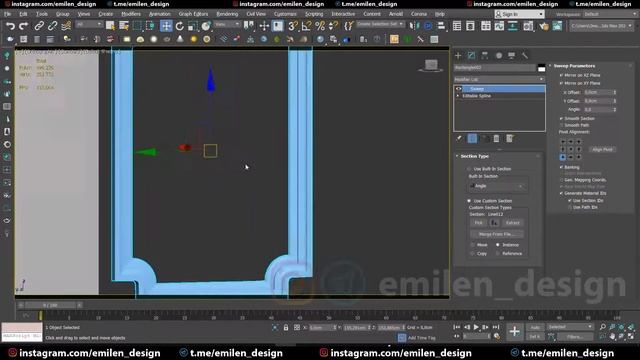The image size is (640, 360).
Task: Open the Modifier List dropdown
Action: pyautogui.click(x=499, y=79)
